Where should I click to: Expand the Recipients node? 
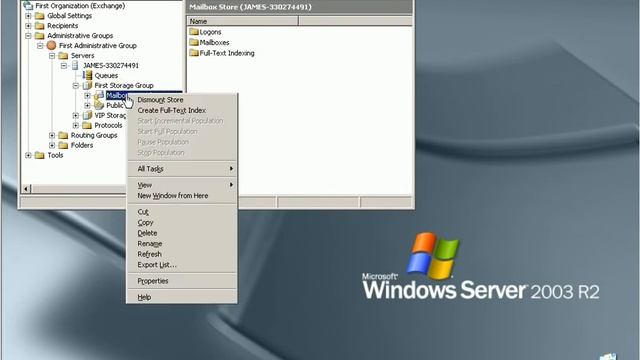(x=28, y=26)
